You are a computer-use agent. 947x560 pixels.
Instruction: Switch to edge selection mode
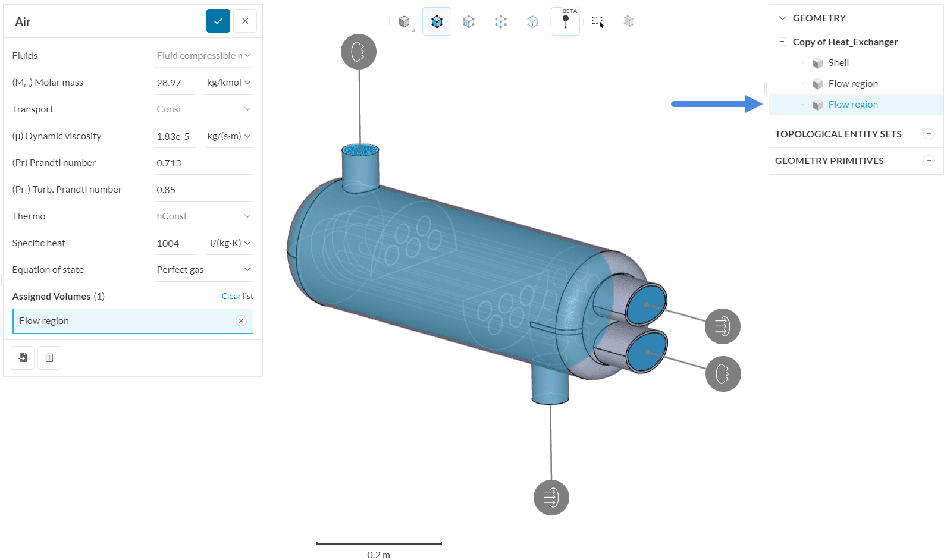(501, 22)
